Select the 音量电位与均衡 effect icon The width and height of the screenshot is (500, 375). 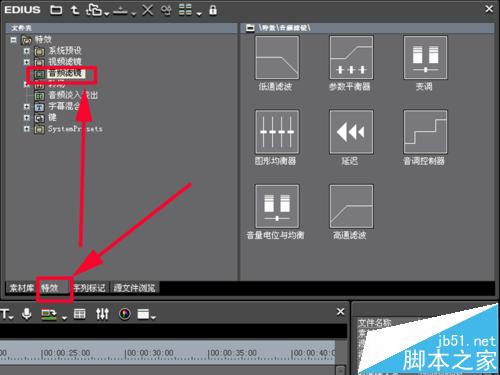277,206
